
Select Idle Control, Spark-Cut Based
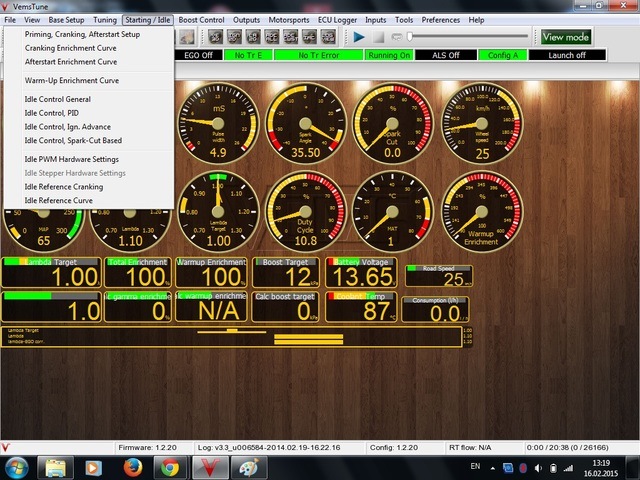point(89,140)
